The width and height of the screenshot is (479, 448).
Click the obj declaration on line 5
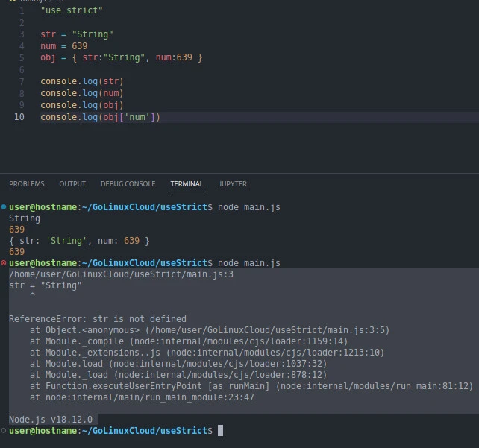pyautogui.click(x=121, y=57)
